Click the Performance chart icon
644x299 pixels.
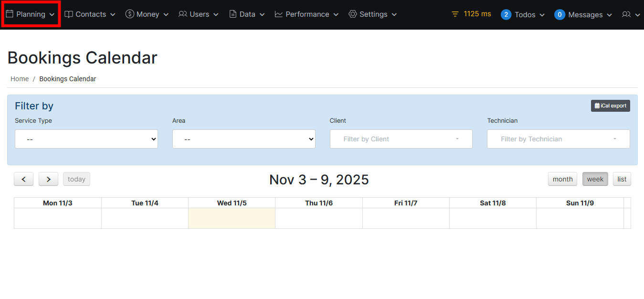279,14
